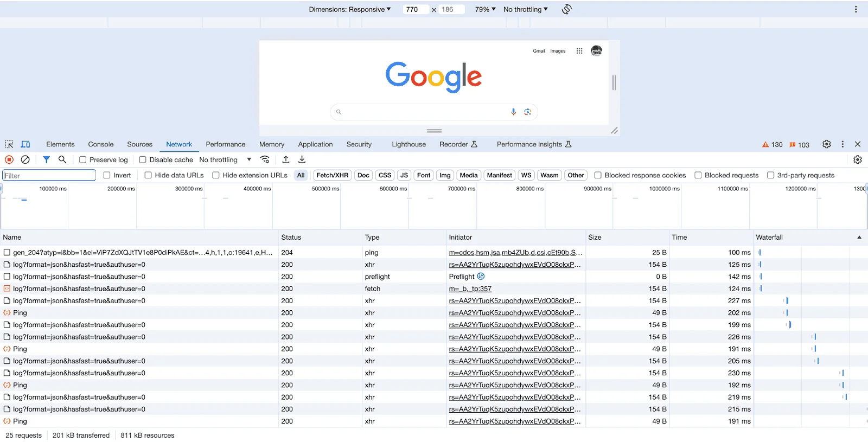Clear the network log

point(25,159)
